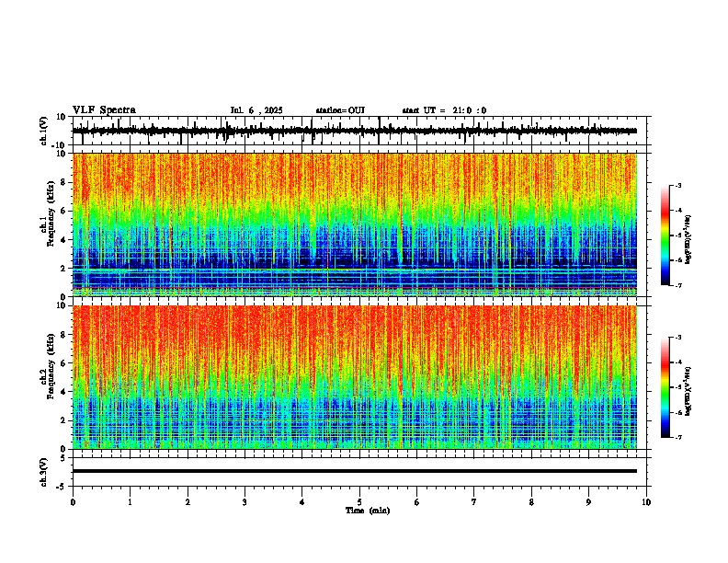
Task: Click time axis tick label "2"
Action: tap(188, 502)
